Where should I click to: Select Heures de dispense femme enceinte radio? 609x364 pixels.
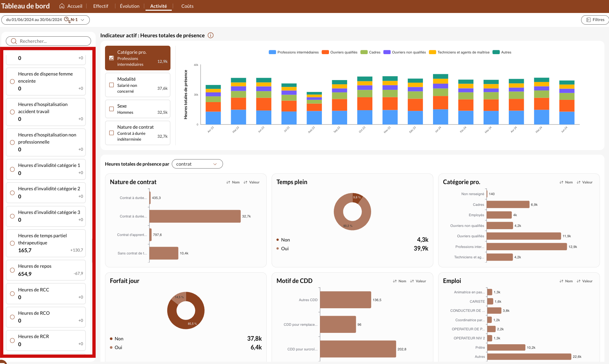(x=12, y=81)
